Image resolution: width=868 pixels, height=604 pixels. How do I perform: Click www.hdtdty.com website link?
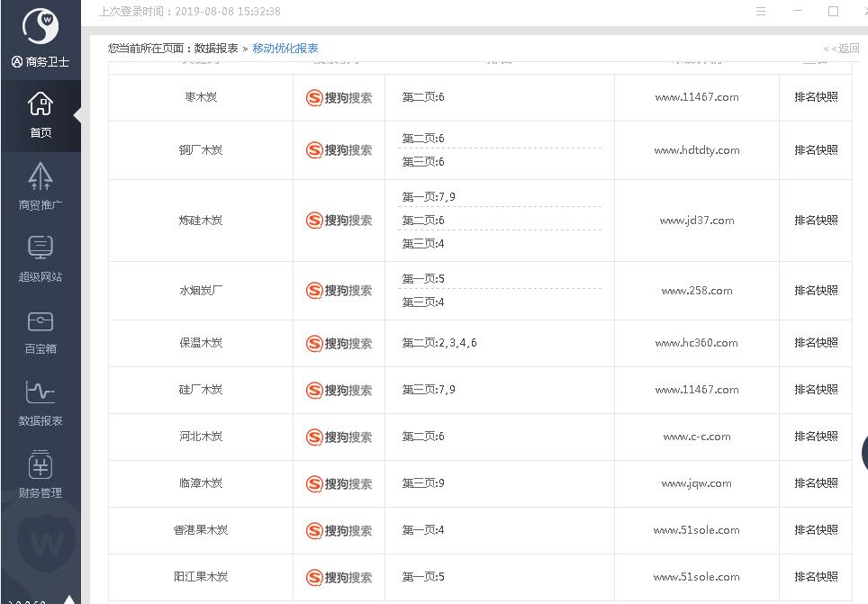(697, 150)
